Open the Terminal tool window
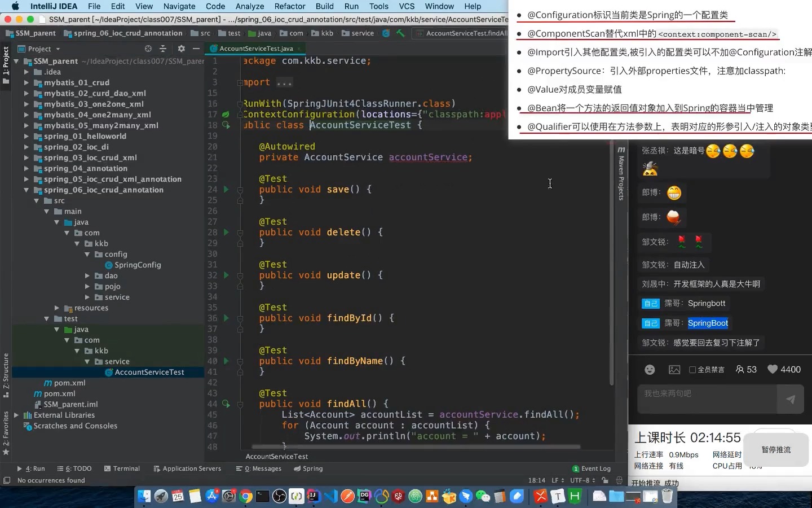 pyautogui.click(x=121, y=468)
